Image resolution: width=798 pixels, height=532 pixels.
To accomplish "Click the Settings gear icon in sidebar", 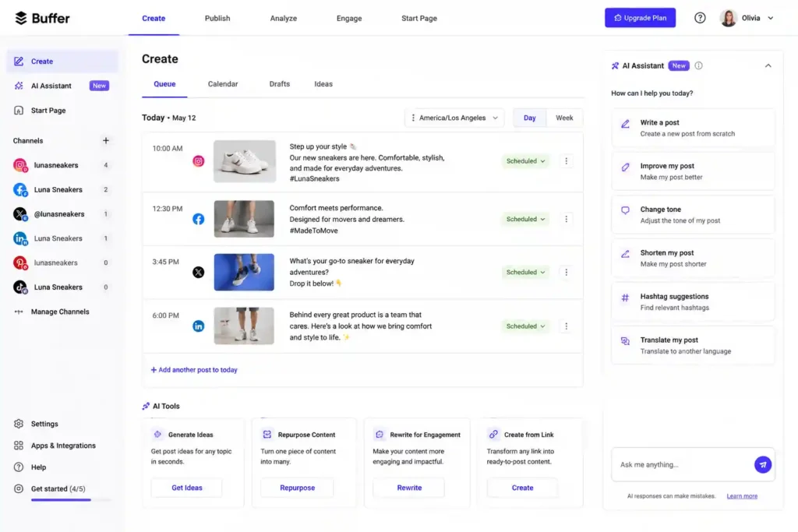I will (19, 424).
